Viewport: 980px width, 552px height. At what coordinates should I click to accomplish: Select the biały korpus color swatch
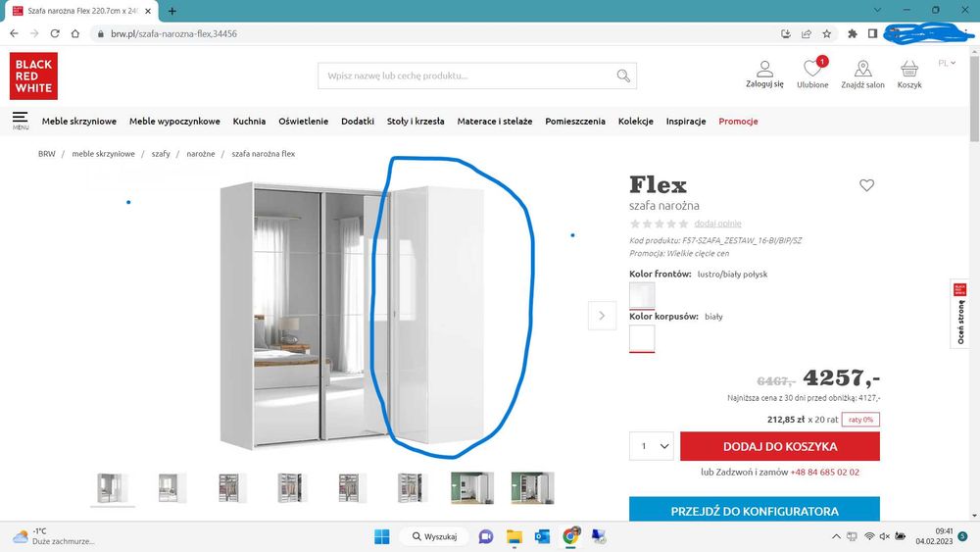coord(642,338)
